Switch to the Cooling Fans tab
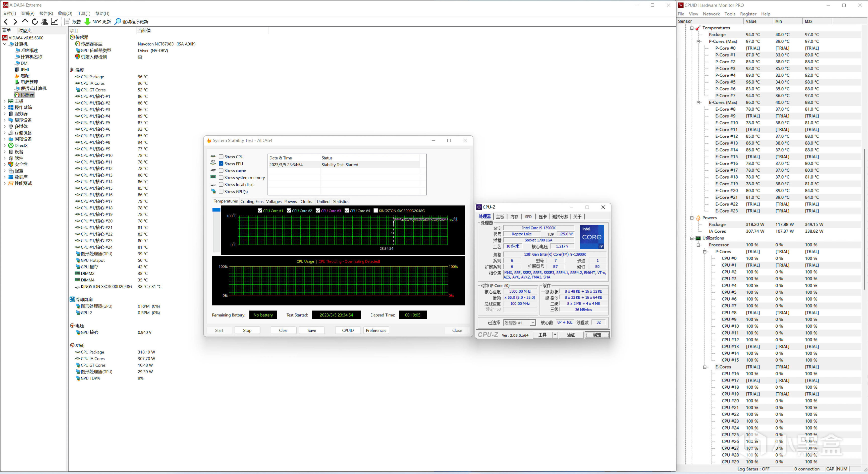Image resolution: width=868 pixels, height=474 pixels. [252, 201]
